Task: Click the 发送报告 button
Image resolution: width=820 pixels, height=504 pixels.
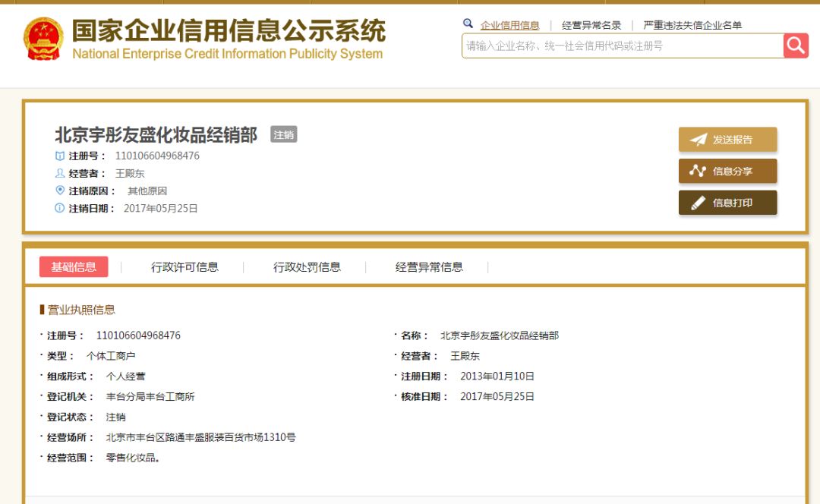Action: [727, 139]
